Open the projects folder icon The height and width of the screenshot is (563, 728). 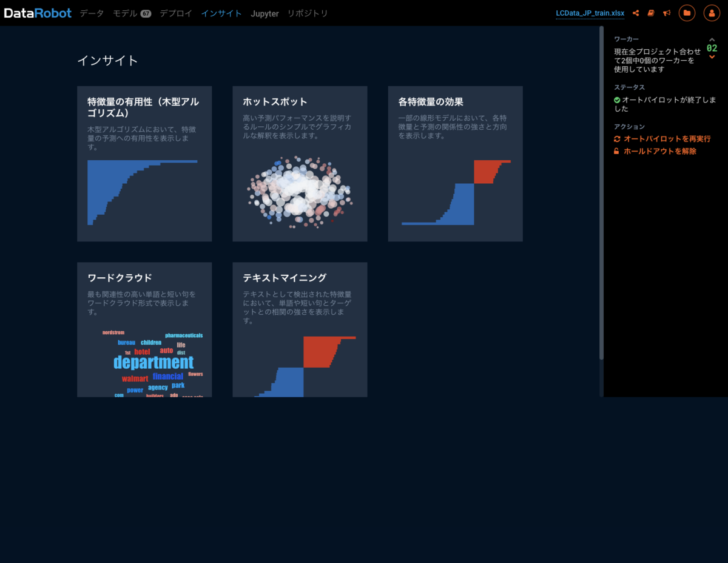pyautogui.click(x=687, y=13)
